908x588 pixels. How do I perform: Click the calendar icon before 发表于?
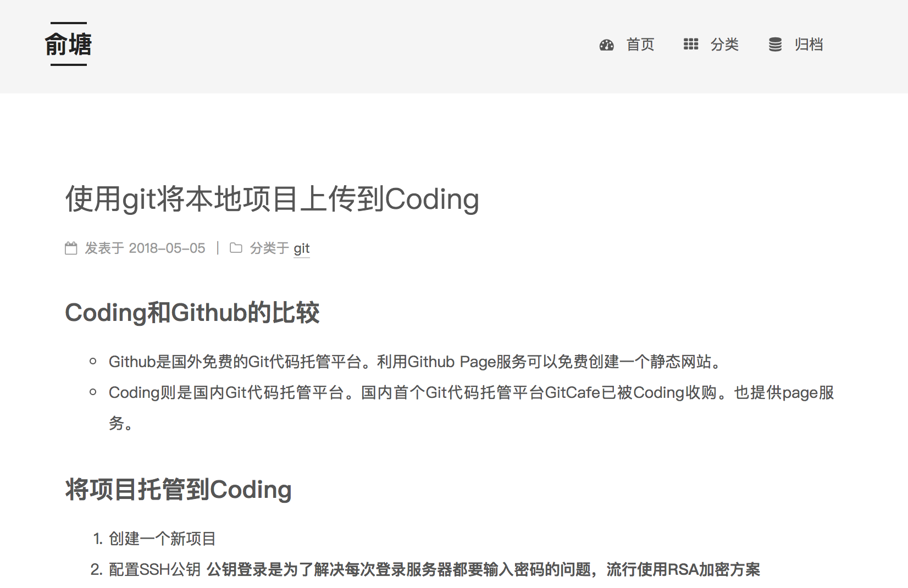[71, 248]
